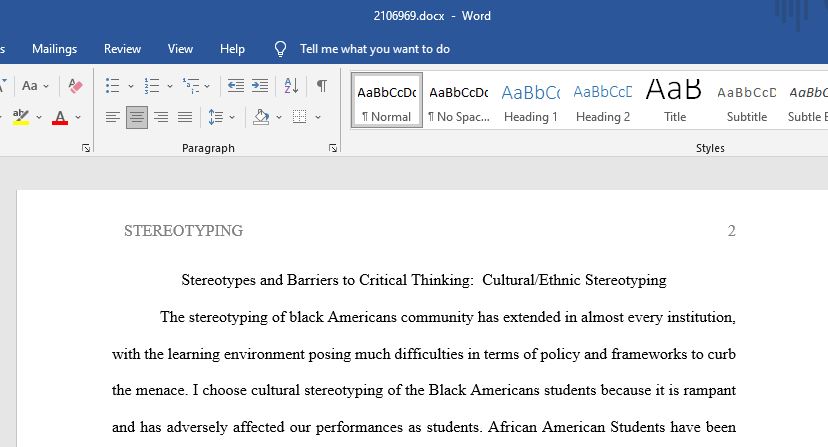Expand line spacing dropdown arrow

tap(232, 117)
